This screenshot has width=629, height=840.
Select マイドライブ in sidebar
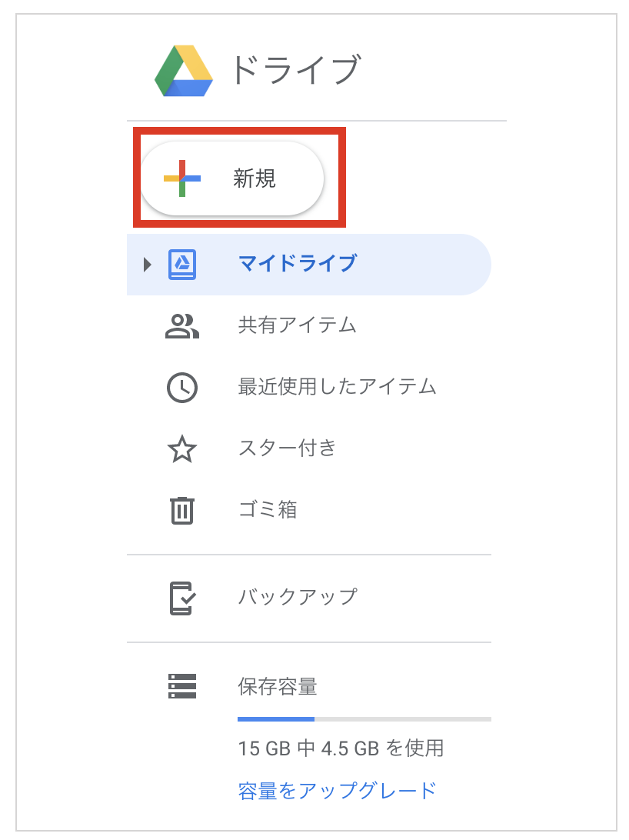pos(309,265)
